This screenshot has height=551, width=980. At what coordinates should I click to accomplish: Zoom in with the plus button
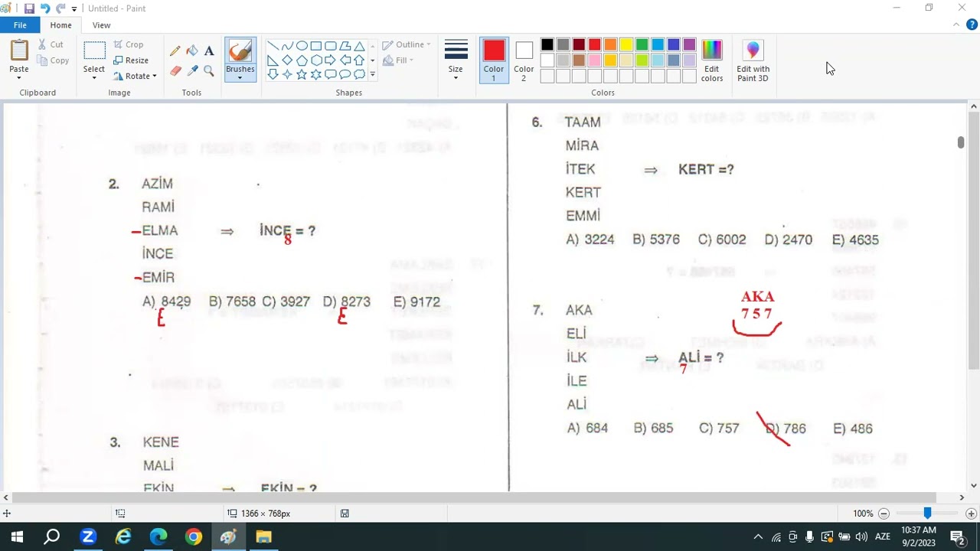click(971, 514)
